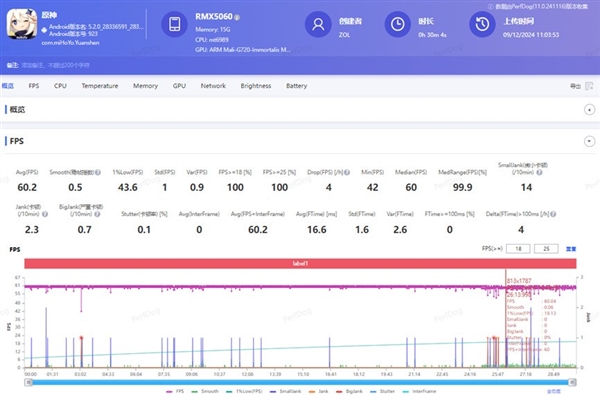600x396 pixels.
Task: Collapse the overview section arrow
Action: coord(589,110)
